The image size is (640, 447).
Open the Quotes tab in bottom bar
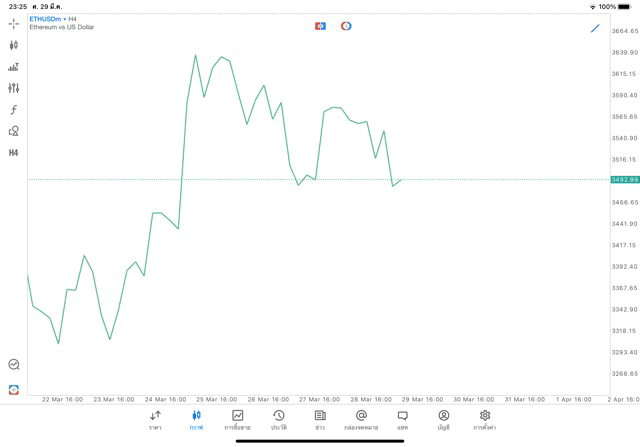click(155, 420)
